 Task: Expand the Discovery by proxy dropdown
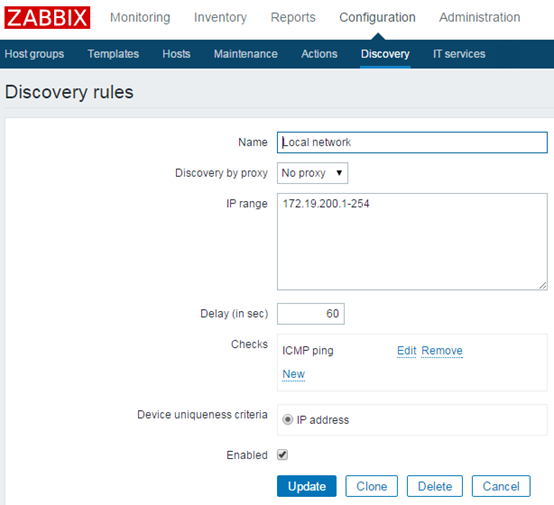[312, 173]
